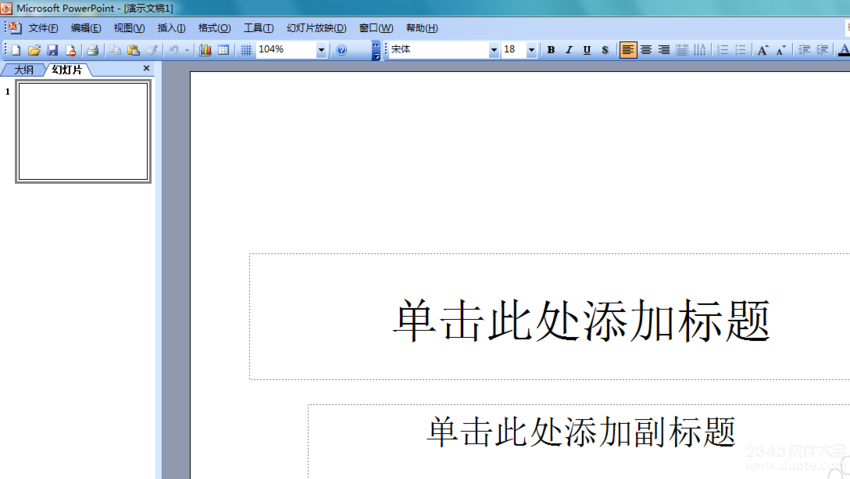Viewport: 850px width, 479px height.
Task: Open the 视图(V) menu
Action: click(x=129, y=28)
